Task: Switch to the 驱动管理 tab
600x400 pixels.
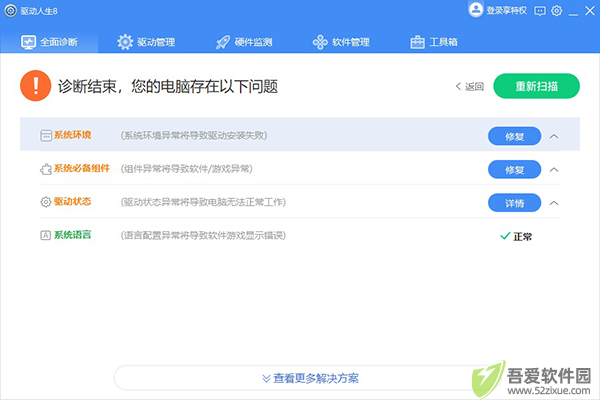Action: (x=146, y=42)
